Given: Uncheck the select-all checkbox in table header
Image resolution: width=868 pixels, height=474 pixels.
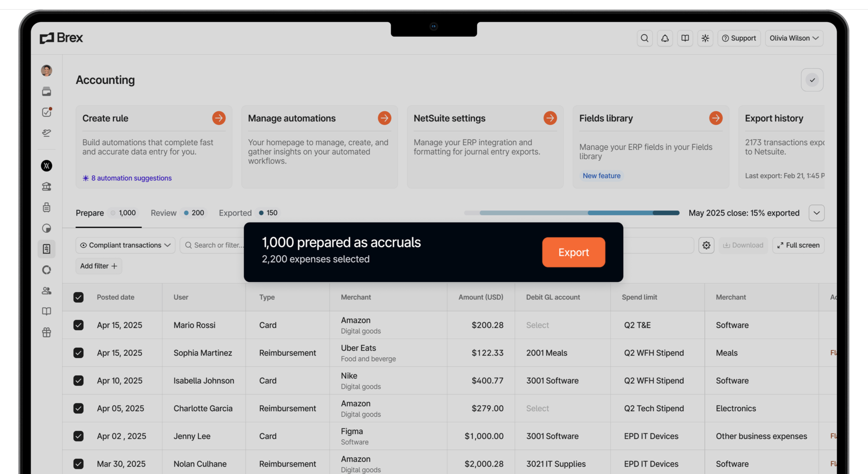Looking at the screenshot, I should pyautogui.click(x=78, y=297).
